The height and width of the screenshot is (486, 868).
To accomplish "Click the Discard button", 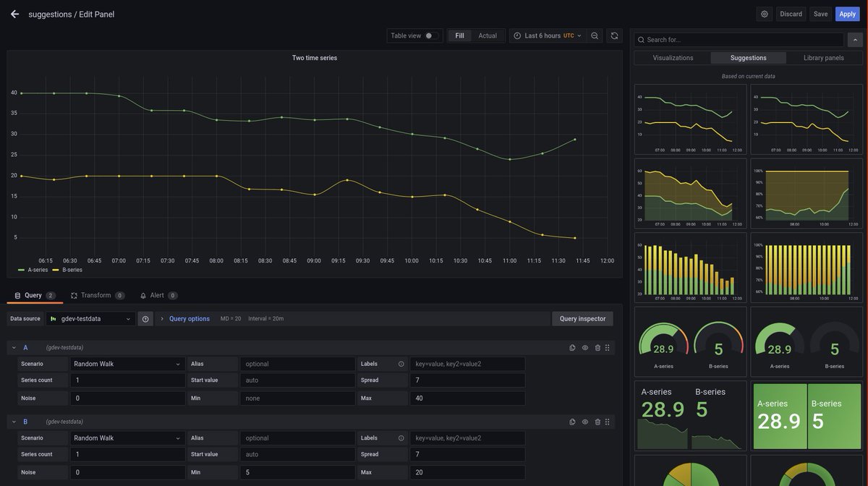I will [x=791, y=14].
